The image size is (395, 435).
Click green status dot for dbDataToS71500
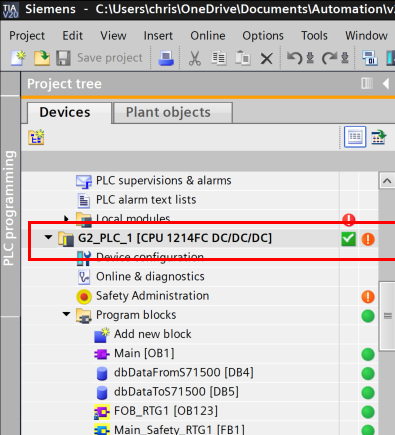(368, 393)
